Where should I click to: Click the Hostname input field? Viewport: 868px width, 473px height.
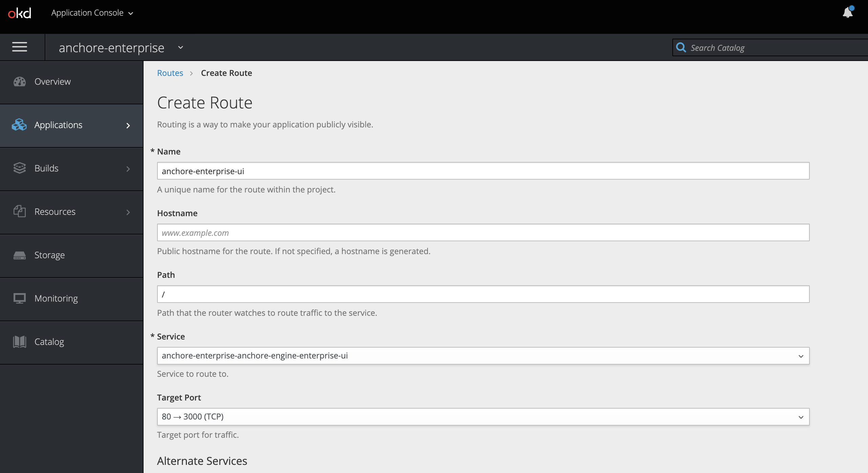(x=483, y=232)
